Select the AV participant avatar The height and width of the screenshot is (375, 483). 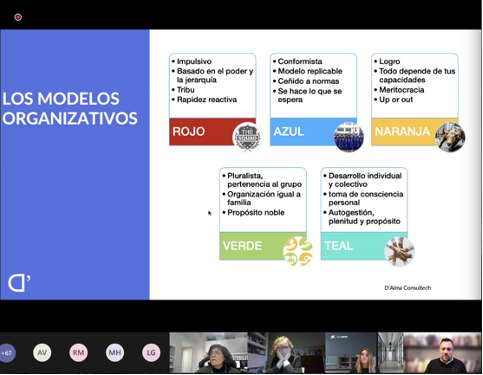tap(42, 353)
